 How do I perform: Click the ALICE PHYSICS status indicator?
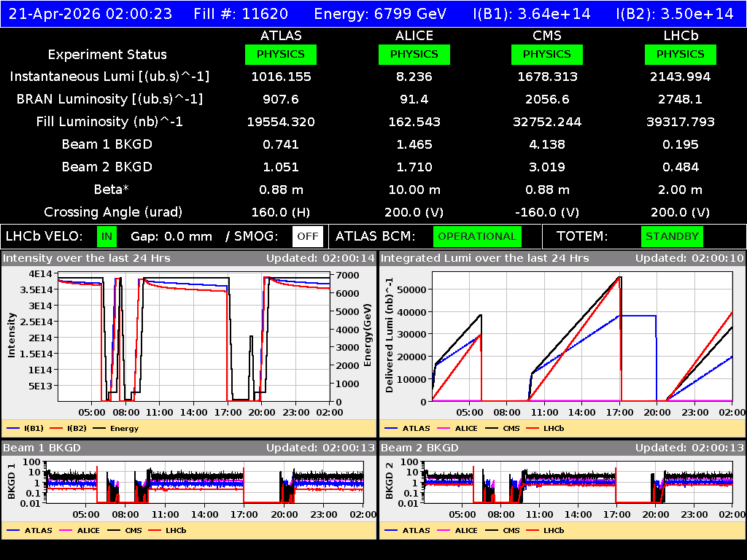(x=414, y=54)
